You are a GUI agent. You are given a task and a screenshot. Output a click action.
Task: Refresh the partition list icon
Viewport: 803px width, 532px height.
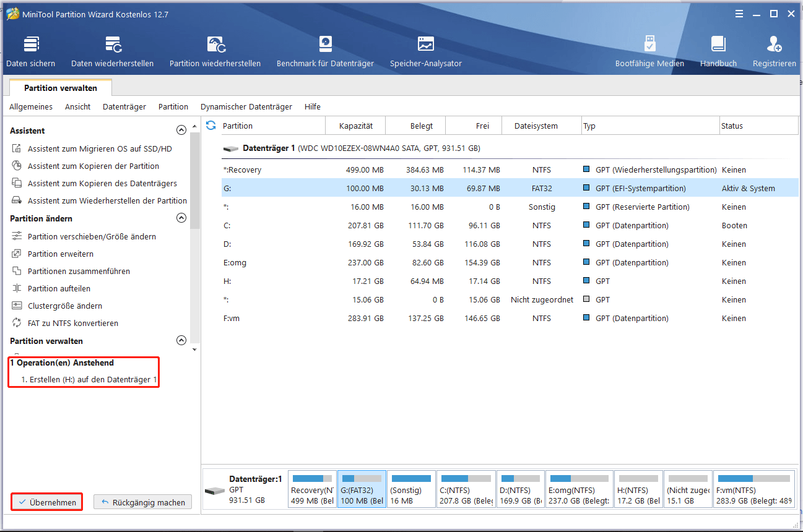click(x=211, y=126)
